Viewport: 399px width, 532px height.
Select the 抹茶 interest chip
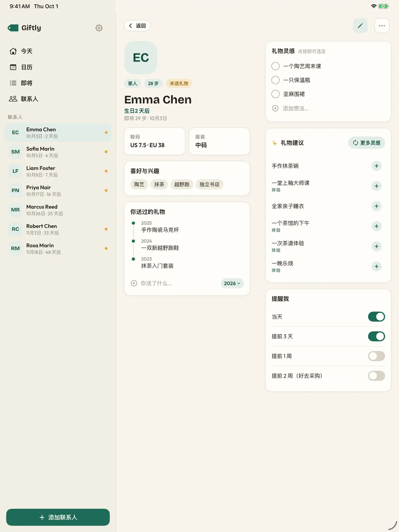click(159, 185)
